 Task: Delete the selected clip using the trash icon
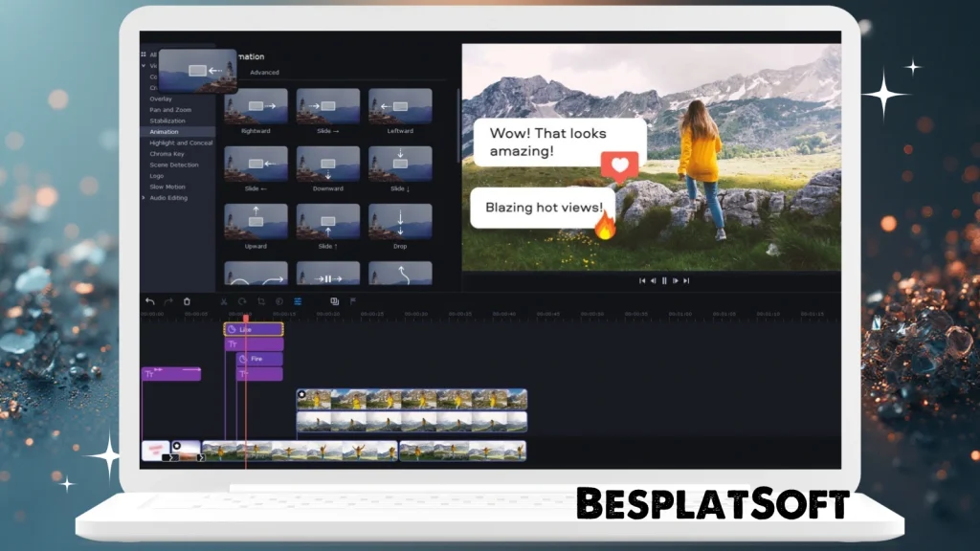[x=187, y=301]
